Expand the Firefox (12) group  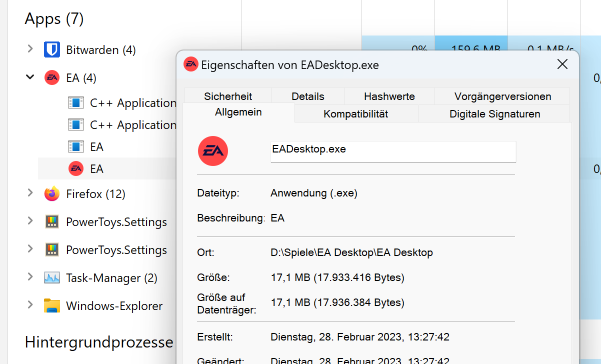pyautogui.click(x=30, y=193)
